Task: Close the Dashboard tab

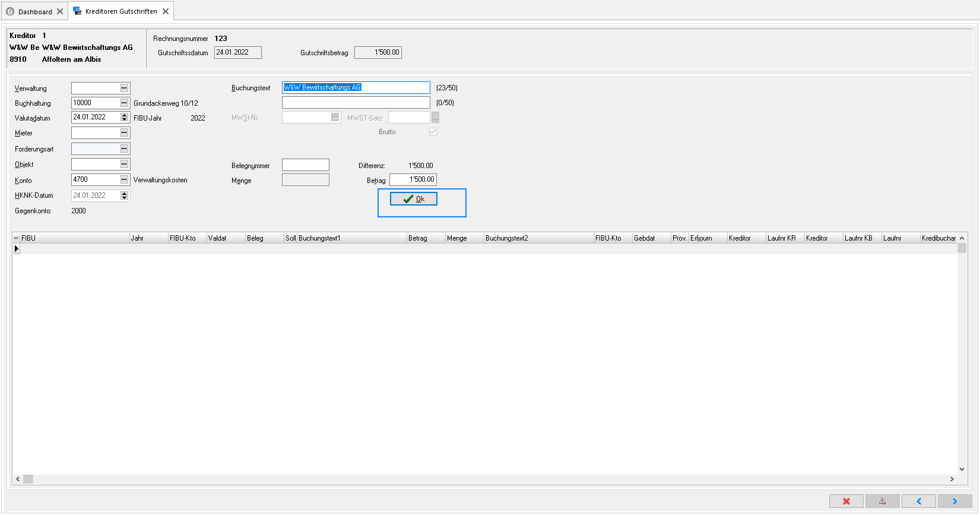Action: [x=60, y=11]
